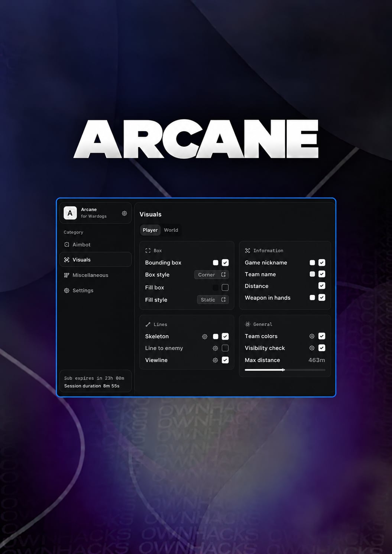Pick the Skeleton color swatch
Screen dimensions: 392x554
tap(216, 337)
